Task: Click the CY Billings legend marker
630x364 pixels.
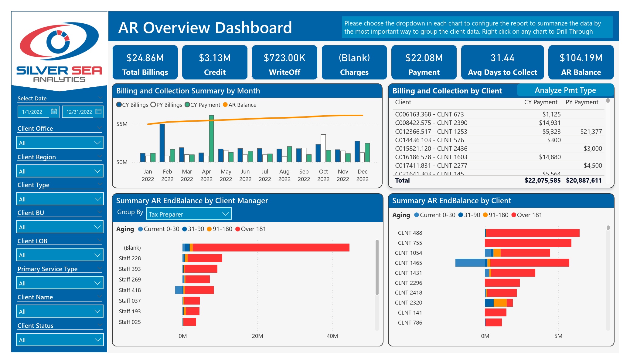Action: [119, 105]
